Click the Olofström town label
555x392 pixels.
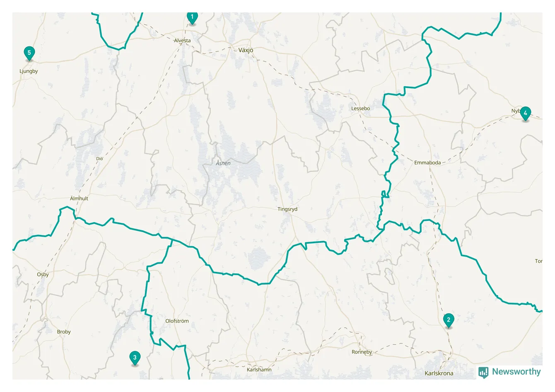pyautogui.click(x=177, y=321)
